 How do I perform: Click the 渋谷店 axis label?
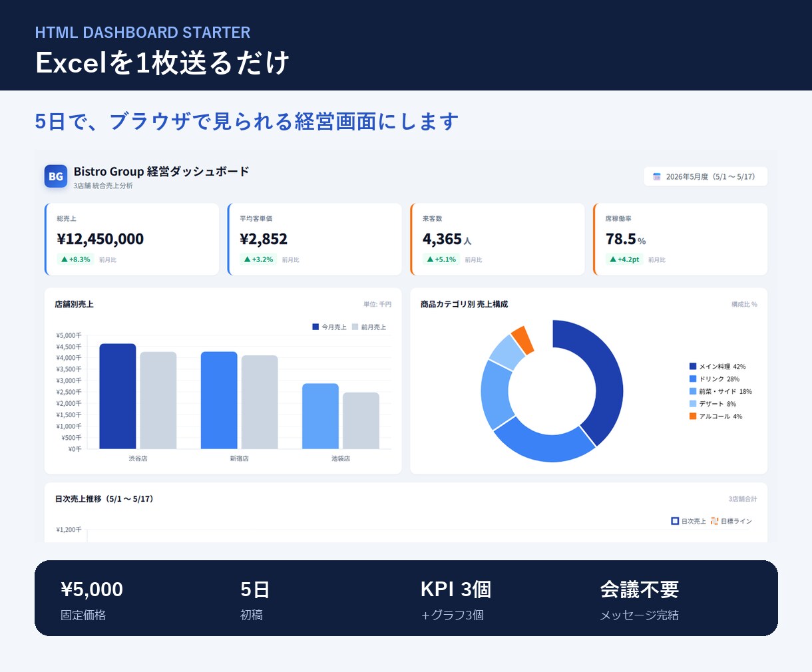(x=138, y=458)
